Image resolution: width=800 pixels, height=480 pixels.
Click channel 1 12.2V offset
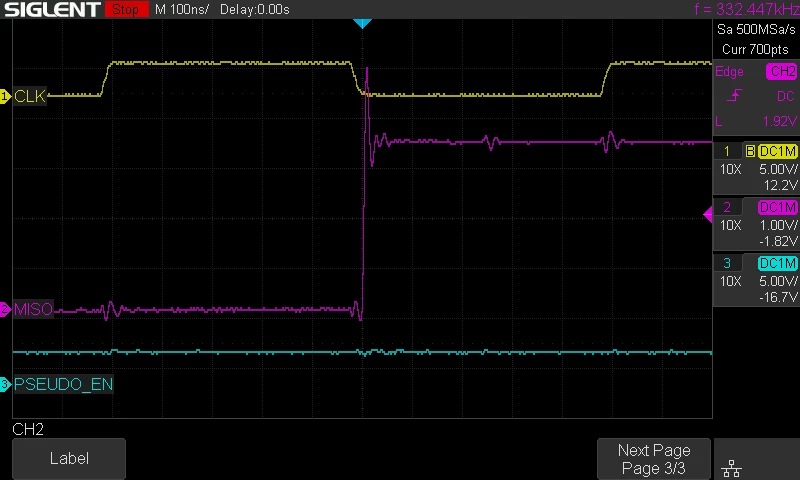point(780,185)
